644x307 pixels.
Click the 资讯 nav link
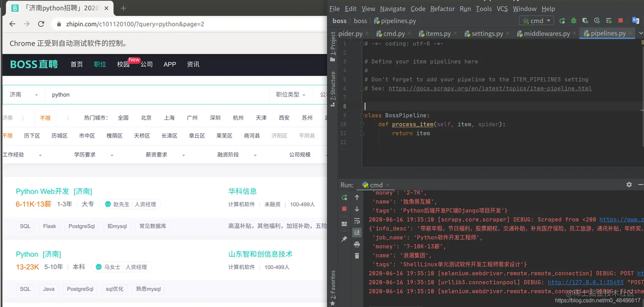click(193, 64)
